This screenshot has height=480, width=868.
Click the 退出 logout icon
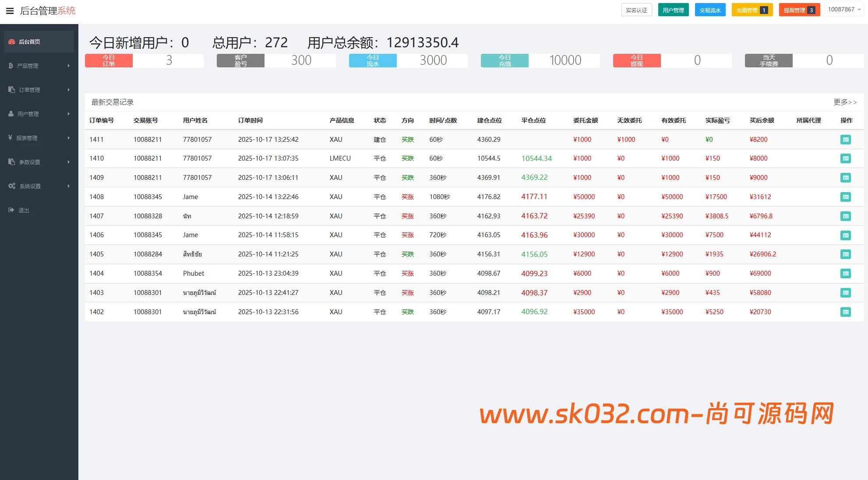point(11,210)
